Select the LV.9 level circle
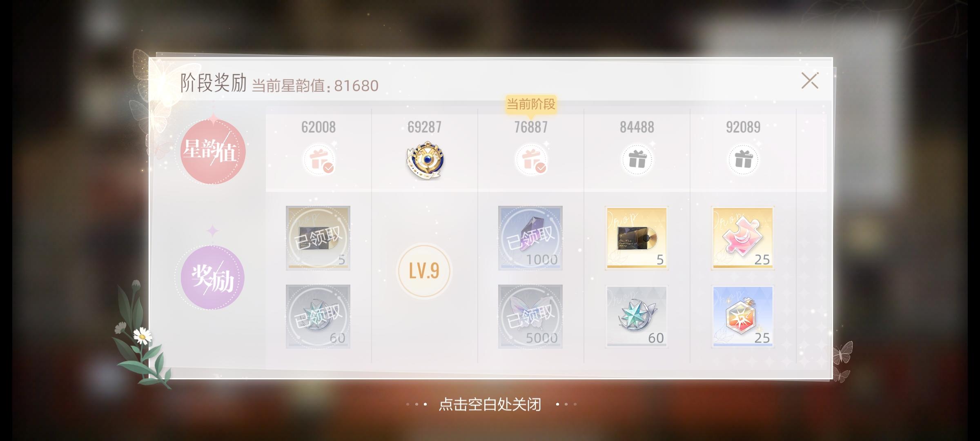980x441 pixels. click(x=424, y=271)
